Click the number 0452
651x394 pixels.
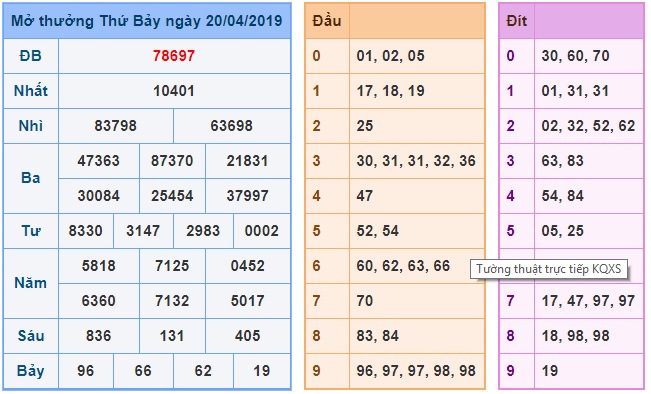[247, 266]
